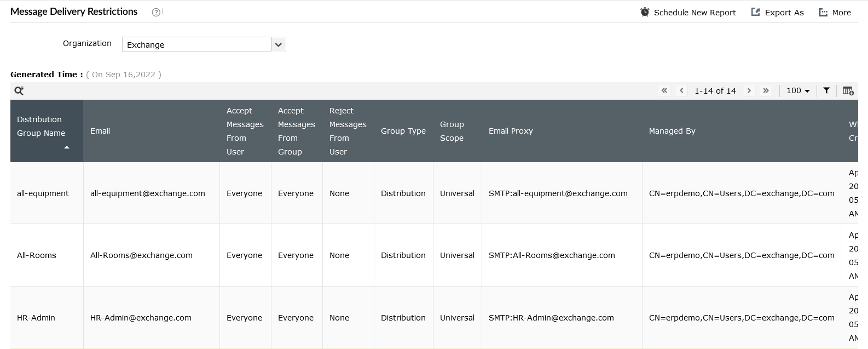Open the More options menu
The width and height of the screenshot is (868, 349).
pyautogui.click(x=835, y=13)
